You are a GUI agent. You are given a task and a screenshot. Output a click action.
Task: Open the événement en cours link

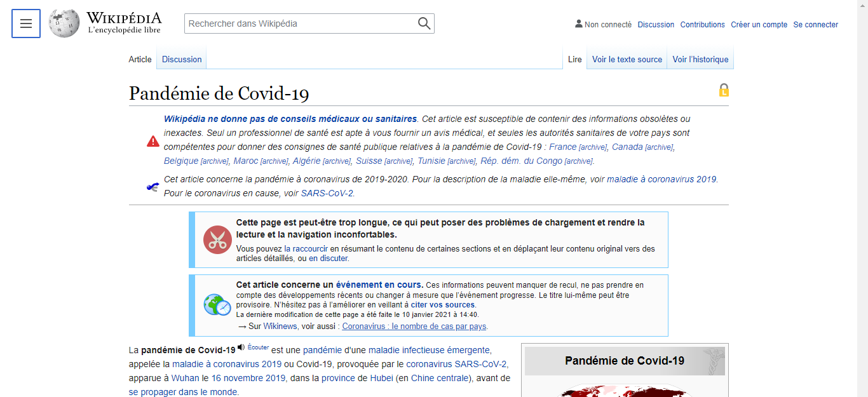point(379,285)
